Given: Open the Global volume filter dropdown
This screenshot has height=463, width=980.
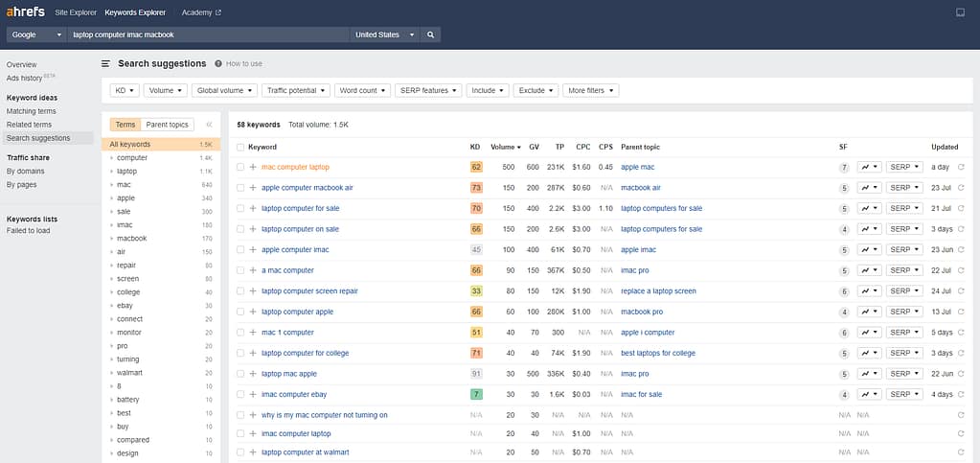Looking at the screenshot, I should pyautogui.click(x=225, y=91).
